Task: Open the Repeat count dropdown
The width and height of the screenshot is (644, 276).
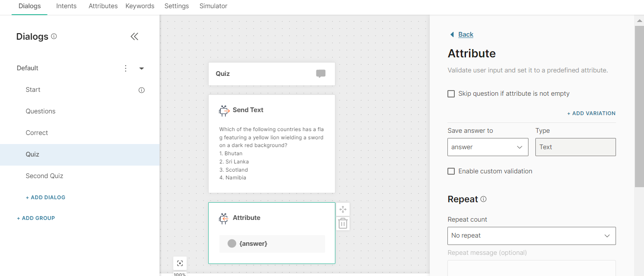Action: 531,236
